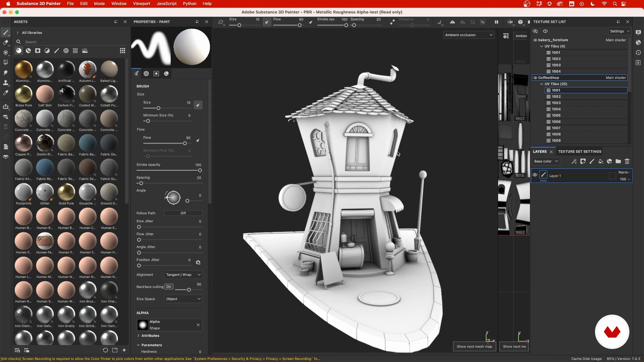Open Display settings icon in right sidebar

tap(638, 33)
